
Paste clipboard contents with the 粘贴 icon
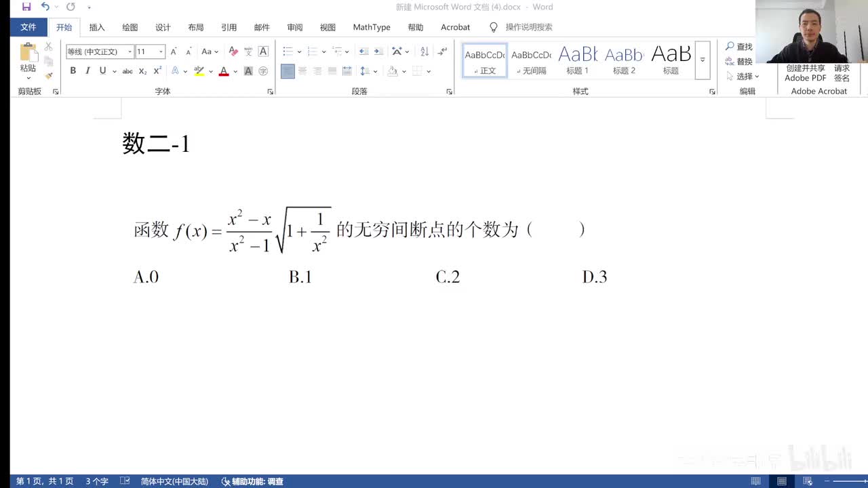[x=28, y=57]
